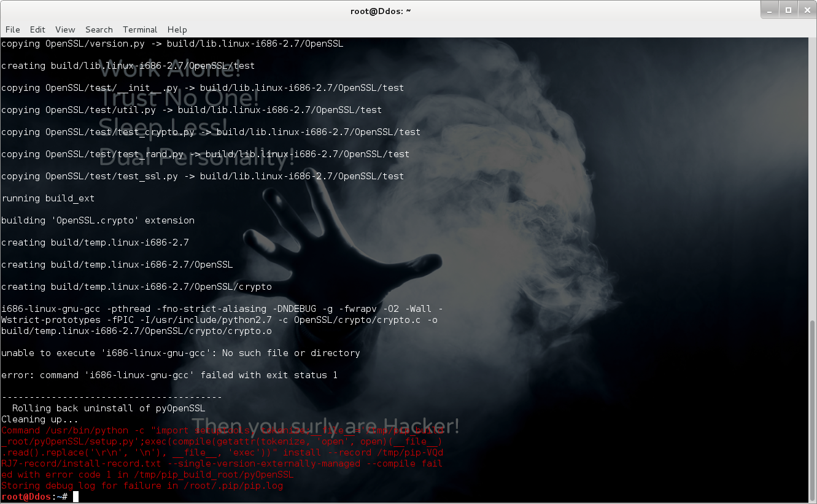817x504 pixels.
Task: Select the Terminal menu
Action: click(x=140, y=29)
